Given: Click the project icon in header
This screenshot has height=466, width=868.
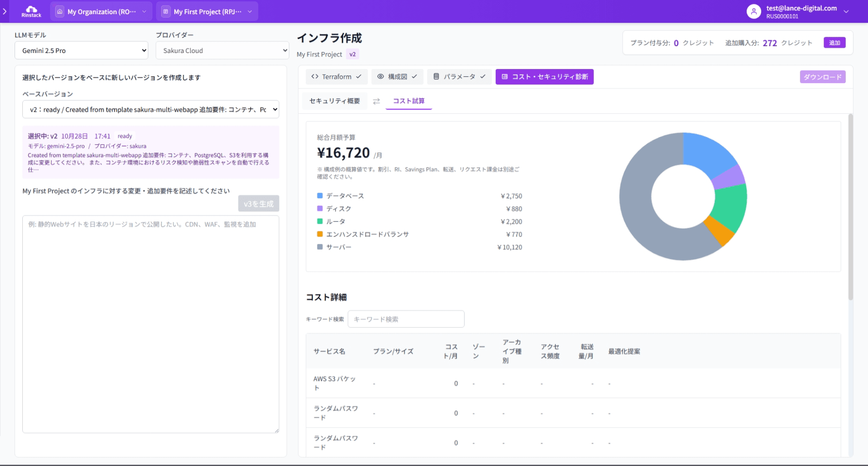Looking at the screenshot, I should 166,12.
